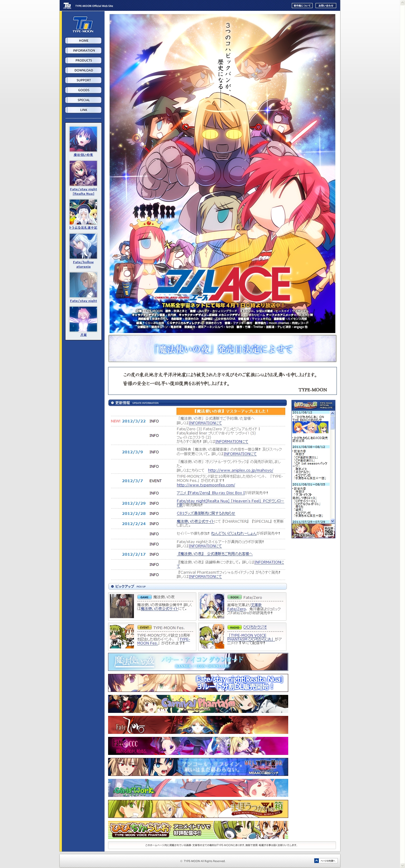Open the まほうつかいの箱 mobile site banner
The image size is (405, 868).
pyautogui.click(x=198, y=809)
